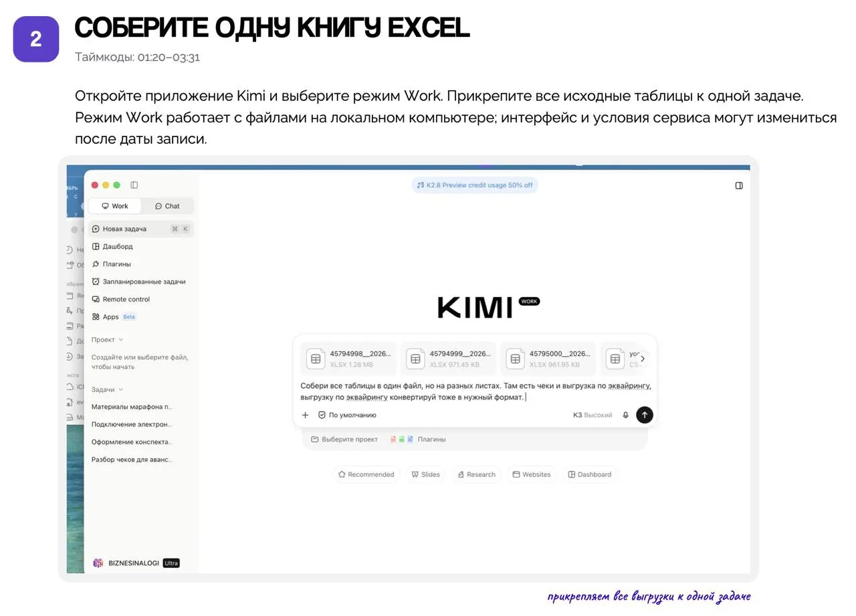
Task: Click the Таймкоды: 01:20–03:31 text
Action: (x=138, y=57)
